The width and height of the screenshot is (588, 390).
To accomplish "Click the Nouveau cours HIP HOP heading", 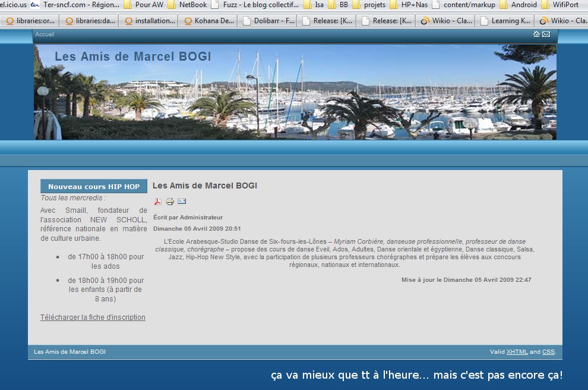I will tap(94, 186).
